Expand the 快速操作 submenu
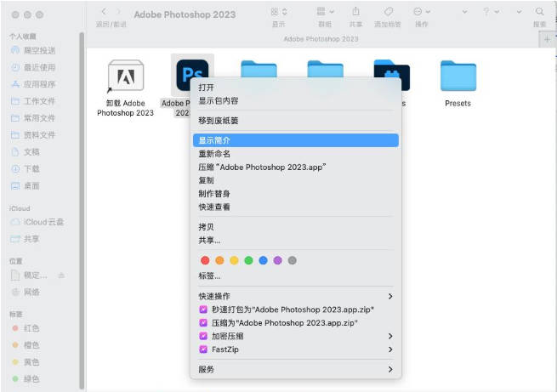 [296, 296]
